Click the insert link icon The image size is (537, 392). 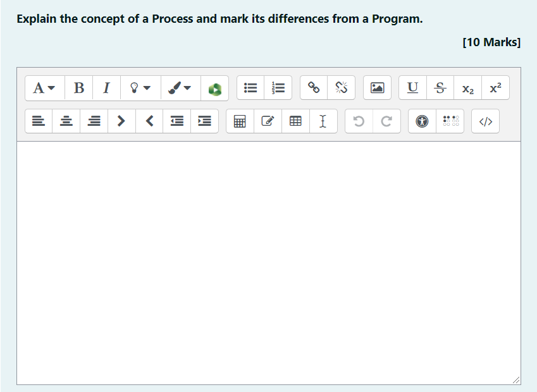point(314,88)
